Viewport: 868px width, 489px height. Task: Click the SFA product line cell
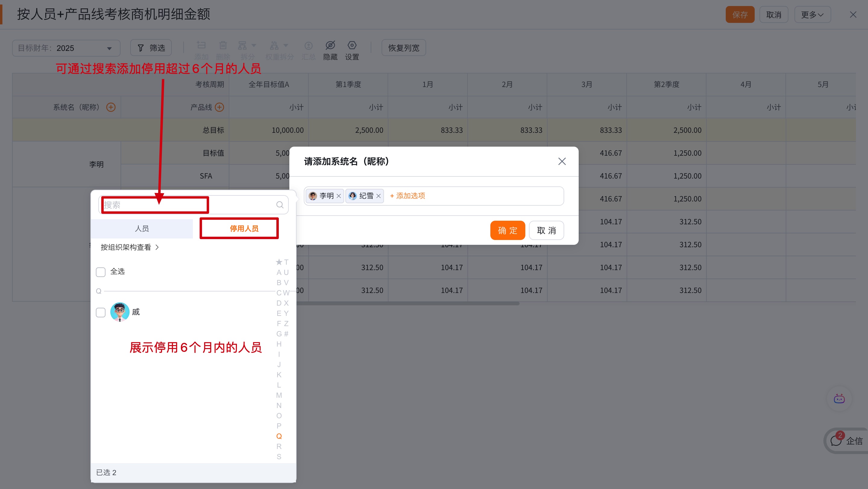click(x=175, y=176)
